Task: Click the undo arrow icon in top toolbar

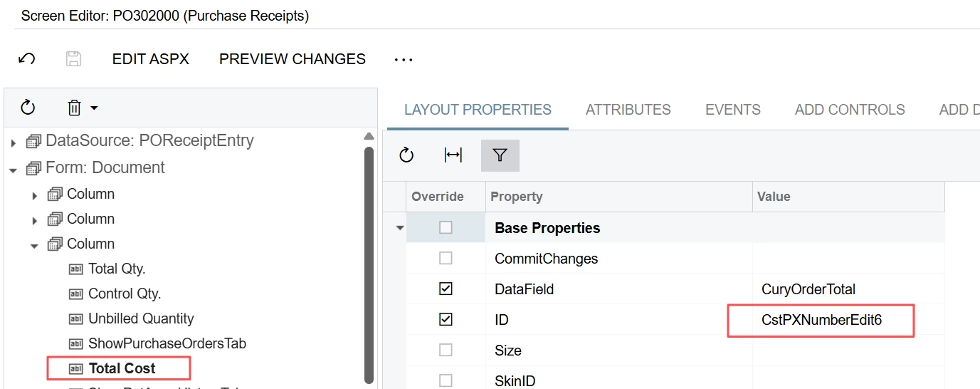Action: [27, 59]
